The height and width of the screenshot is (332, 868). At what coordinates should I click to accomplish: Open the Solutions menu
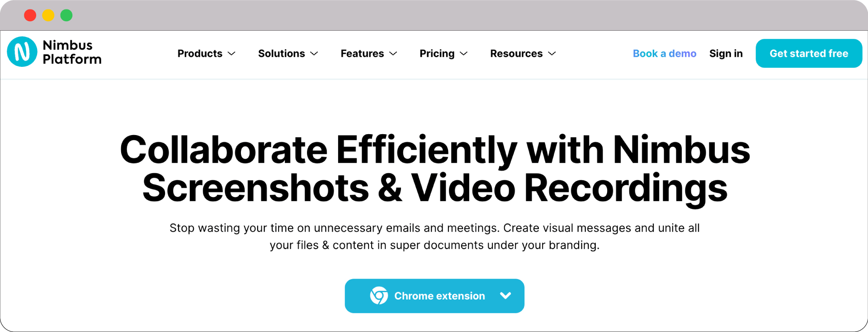pyautogui.click(x=281, y=54)
